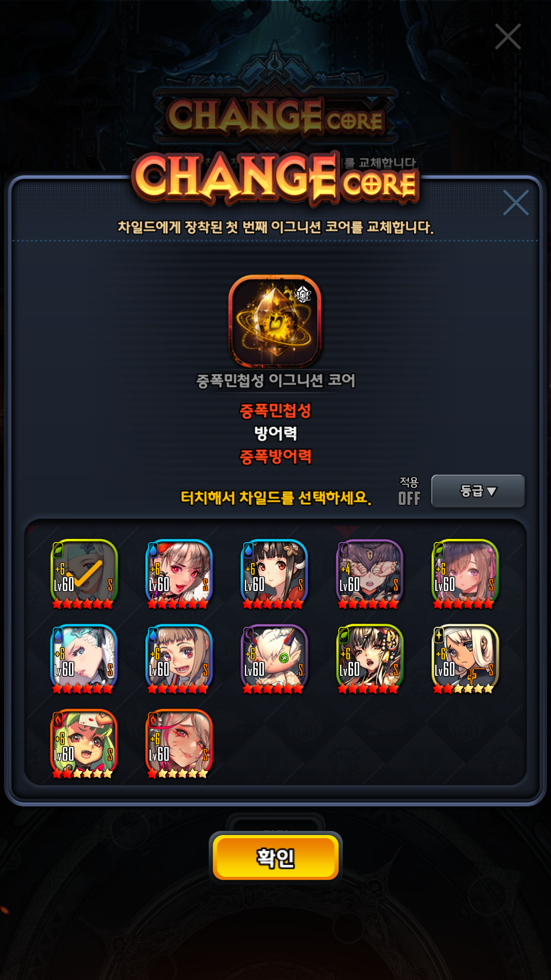Pick the pink-streaked hair fire child

tap(179, 743)
